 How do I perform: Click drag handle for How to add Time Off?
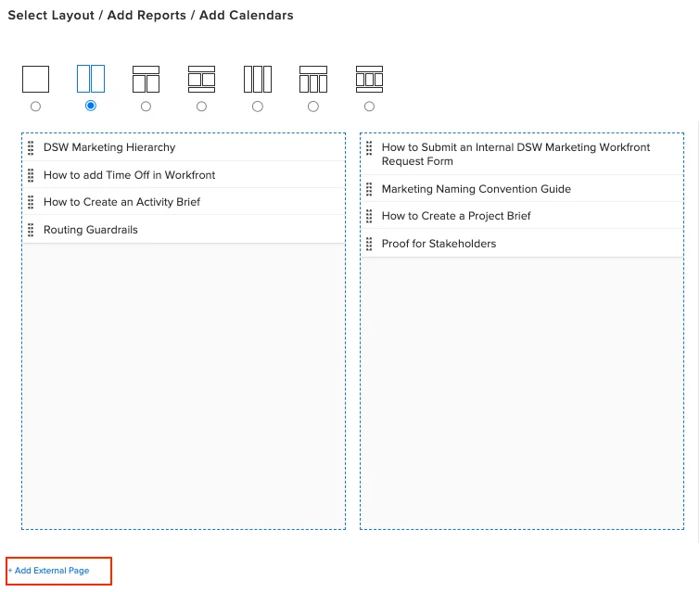[x=31, y=175]
